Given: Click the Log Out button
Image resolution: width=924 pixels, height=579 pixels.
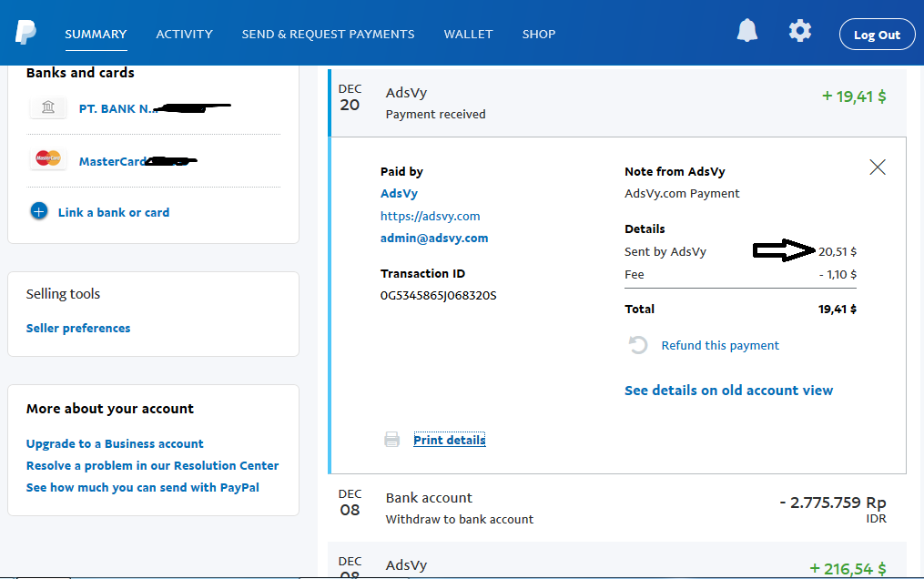Looking at the screenshot, I should (877, 35).
